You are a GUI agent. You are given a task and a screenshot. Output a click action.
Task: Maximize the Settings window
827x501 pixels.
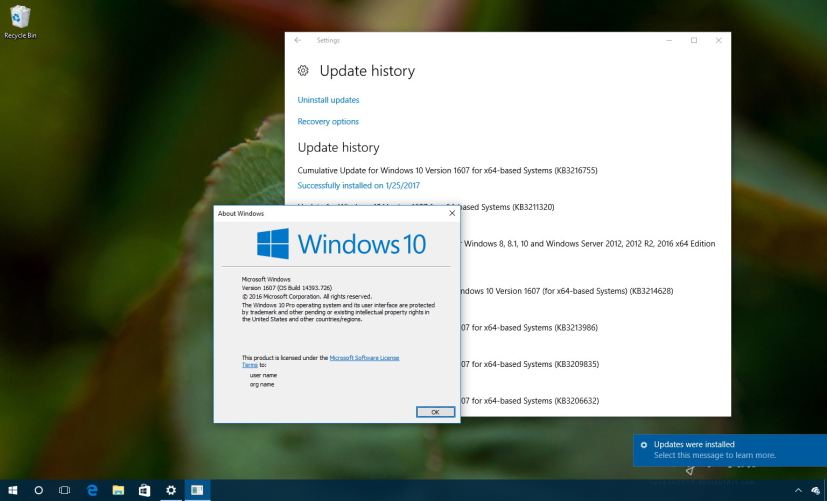click(x=694, y=40)
